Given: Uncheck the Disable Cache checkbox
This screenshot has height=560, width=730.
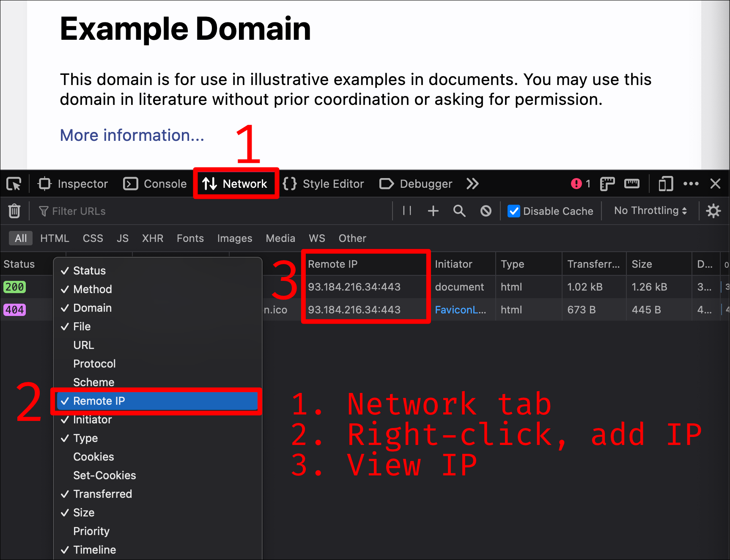Looking at the screenshot, I should (514, 211).
